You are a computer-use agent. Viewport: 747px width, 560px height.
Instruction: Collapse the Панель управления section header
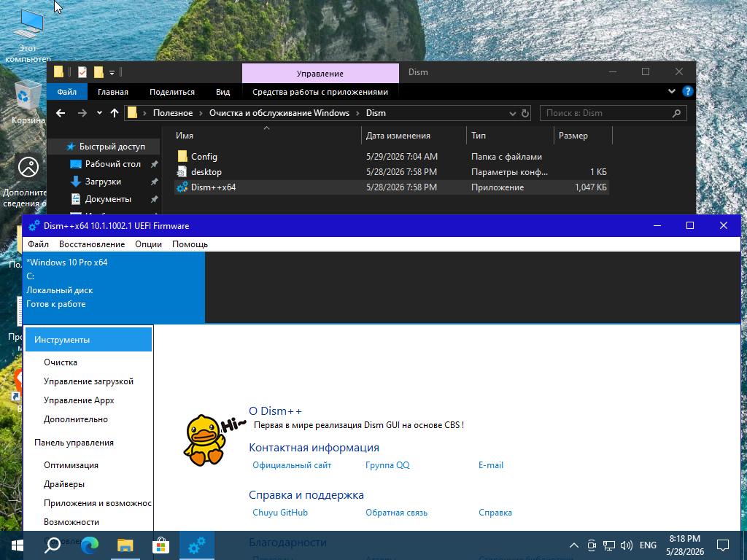[74, 443]
